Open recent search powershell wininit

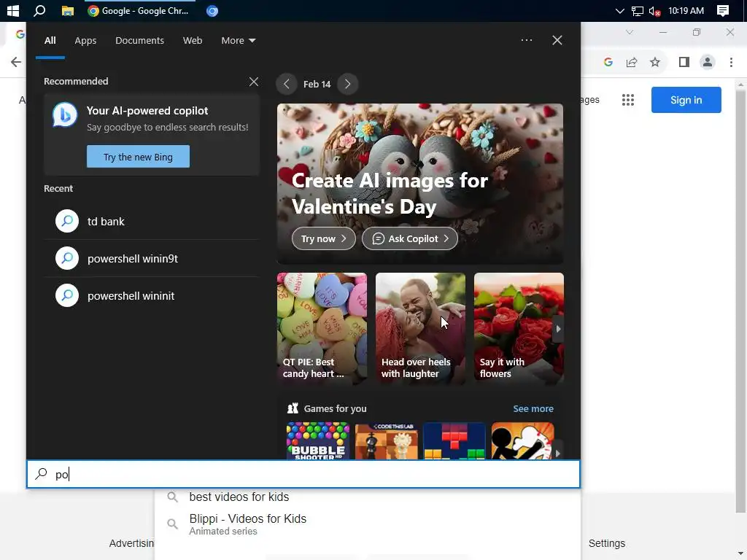(x=152, y=296)
